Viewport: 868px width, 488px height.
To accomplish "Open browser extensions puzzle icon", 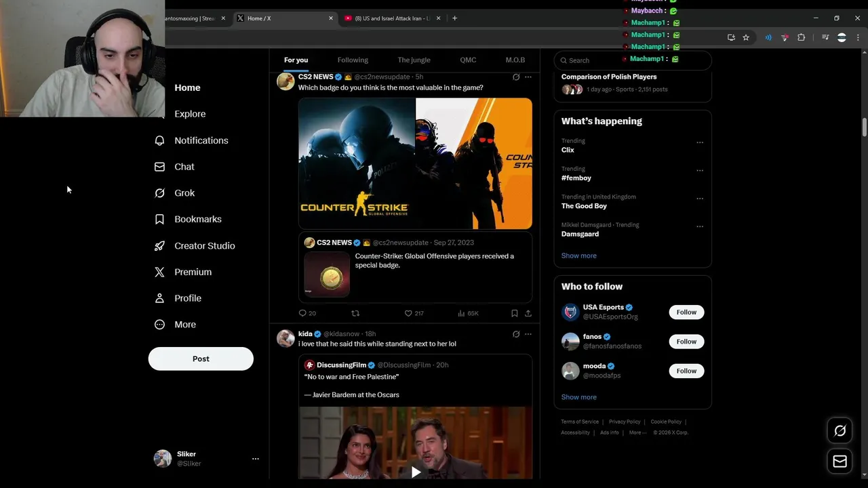I will 802,38.
